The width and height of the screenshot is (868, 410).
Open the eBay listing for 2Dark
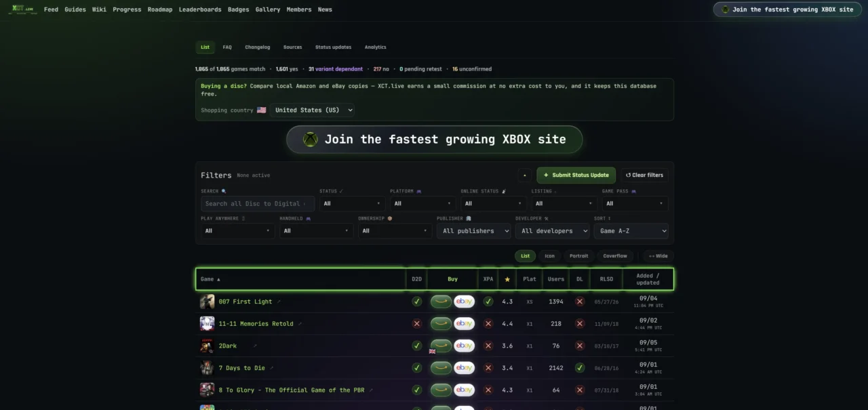tap(464, 346)
